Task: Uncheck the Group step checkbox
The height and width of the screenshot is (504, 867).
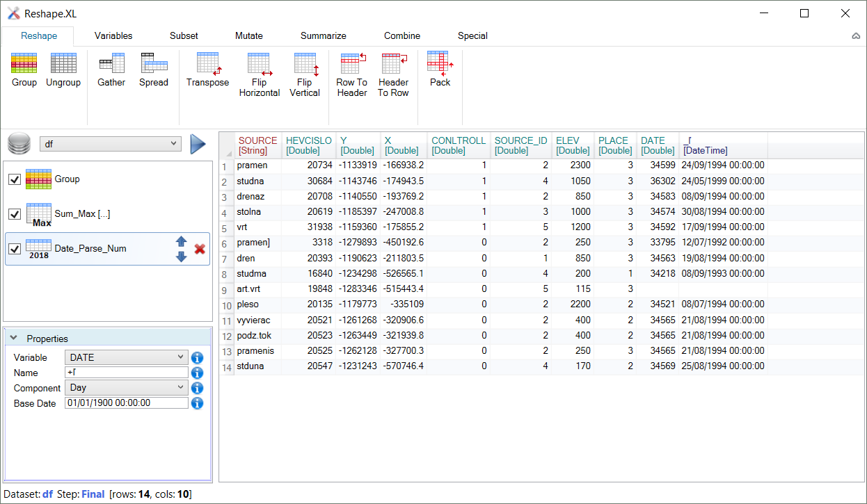Action: [15, 179]
